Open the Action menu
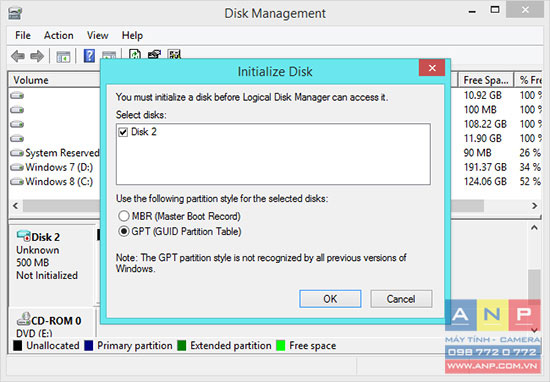The height and width of the screenshot is (382, 550). [x=59, y=35]
